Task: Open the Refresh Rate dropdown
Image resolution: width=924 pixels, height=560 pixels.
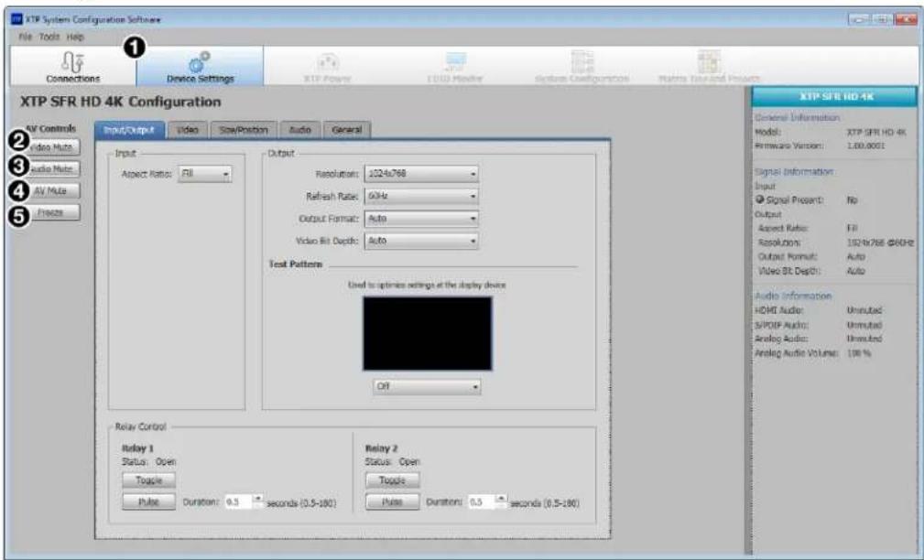Action: click(421, 196)
